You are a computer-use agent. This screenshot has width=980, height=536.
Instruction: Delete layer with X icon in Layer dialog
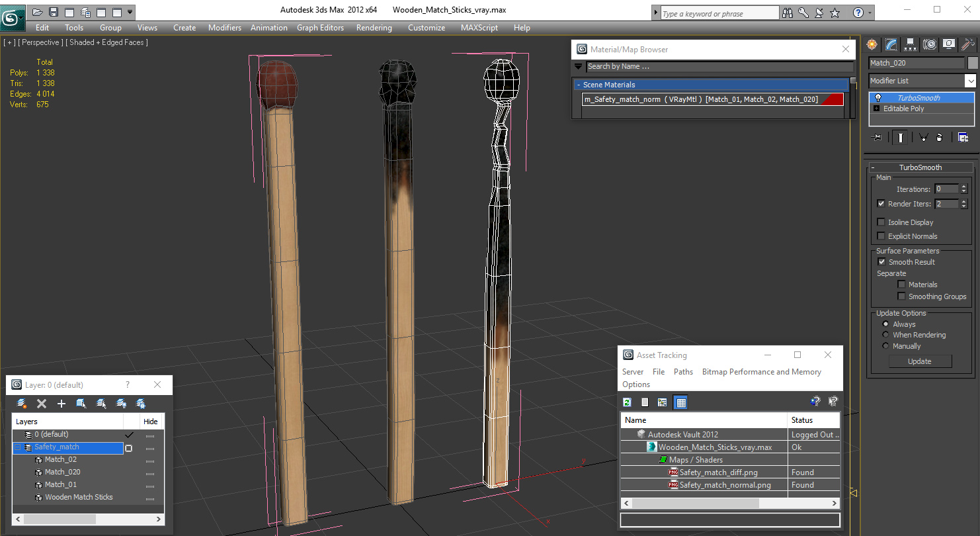[42, 404]
